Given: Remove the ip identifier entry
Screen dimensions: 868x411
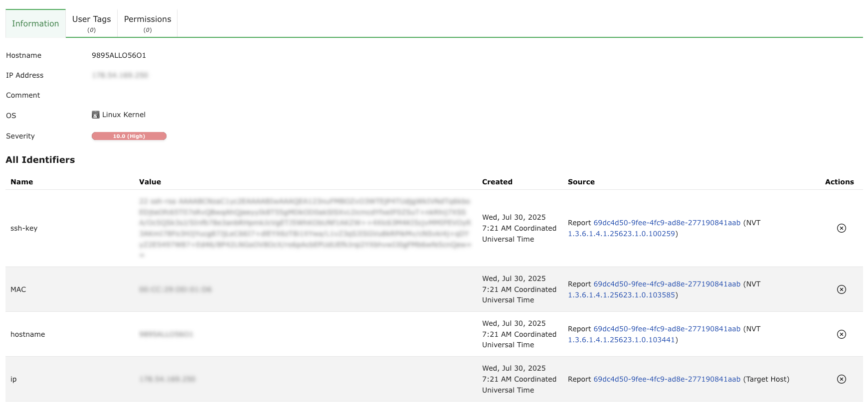Looking at the screenshot, I should 841,379.
